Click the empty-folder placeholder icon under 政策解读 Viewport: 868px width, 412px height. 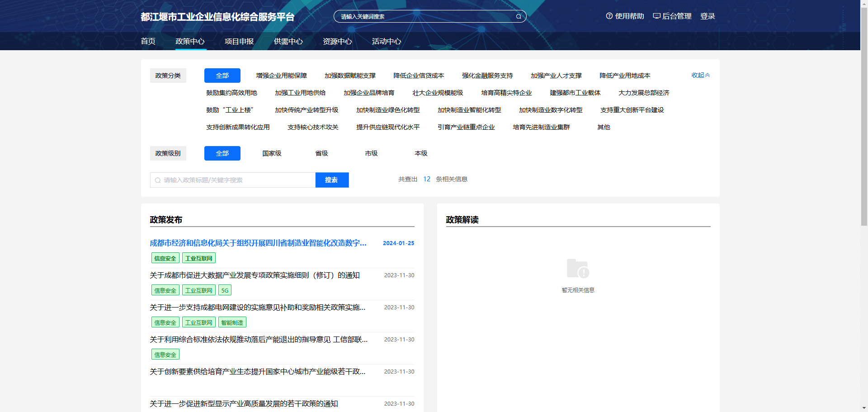[x=578, y=269]
